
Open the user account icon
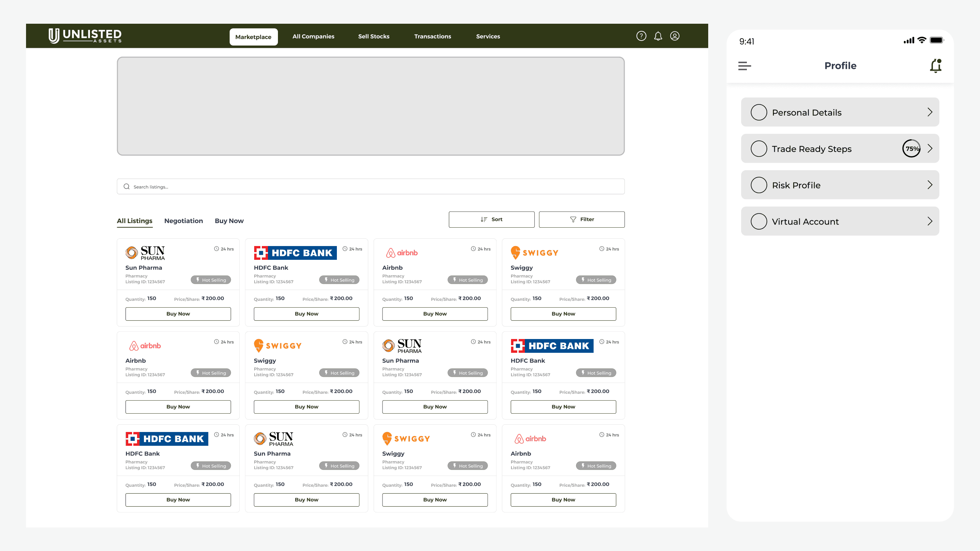pyautogui.click(x=675, y=36)
